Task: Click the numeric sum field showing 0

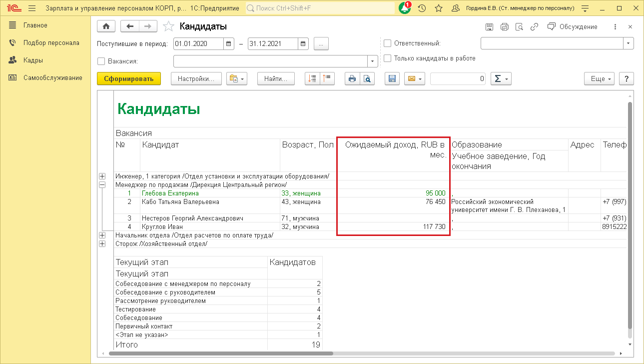Action: 458,78
